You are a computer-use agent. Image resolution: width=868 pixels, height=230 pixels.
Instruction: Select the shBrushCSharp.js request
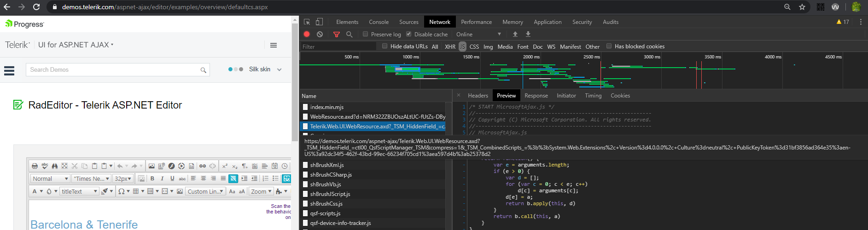coord(331,175)
